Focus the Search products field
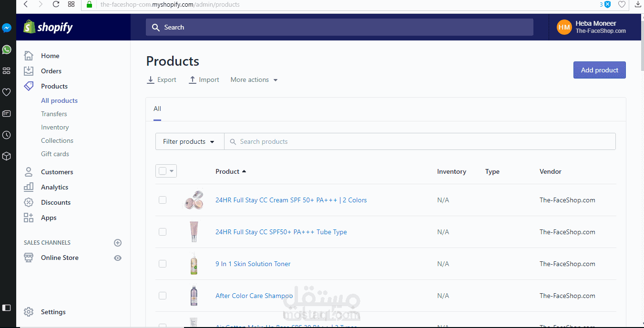 pos(420,141)
